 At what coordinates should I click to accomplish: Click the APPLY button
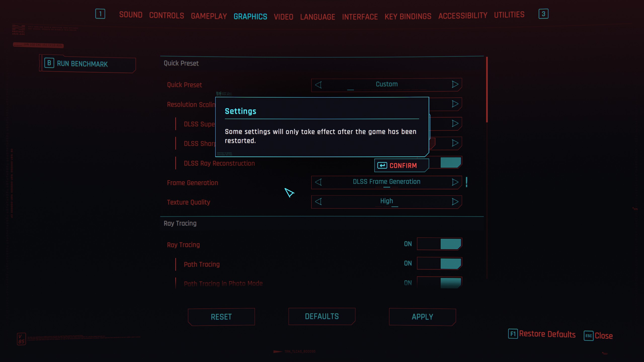422,316
